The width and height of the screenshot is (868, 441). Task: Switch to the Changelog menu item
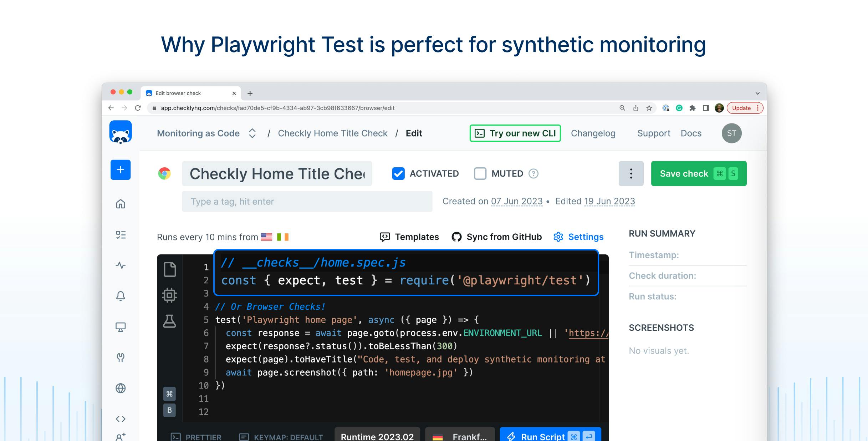point(593,133)
